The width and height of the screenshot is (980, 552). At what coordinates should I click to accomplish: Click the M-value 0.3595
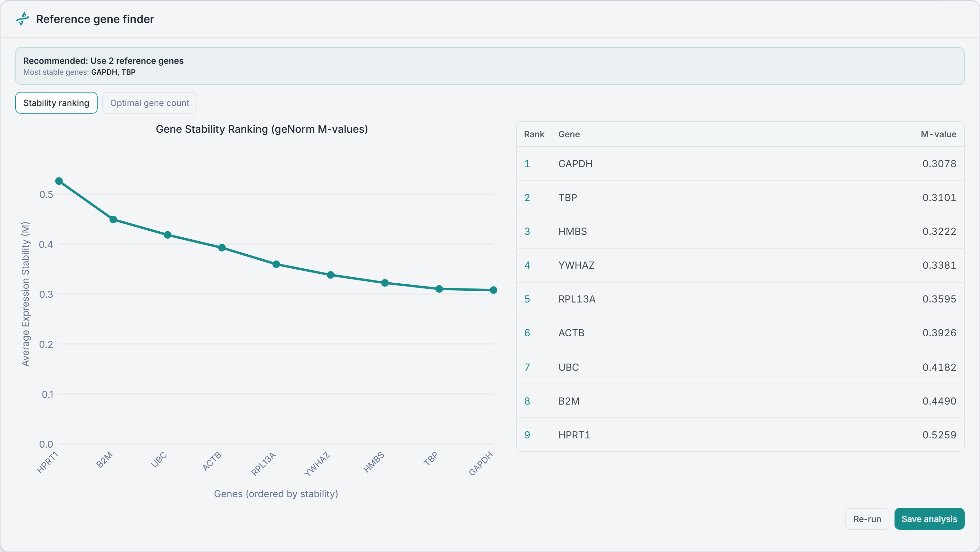coord(939,299)
